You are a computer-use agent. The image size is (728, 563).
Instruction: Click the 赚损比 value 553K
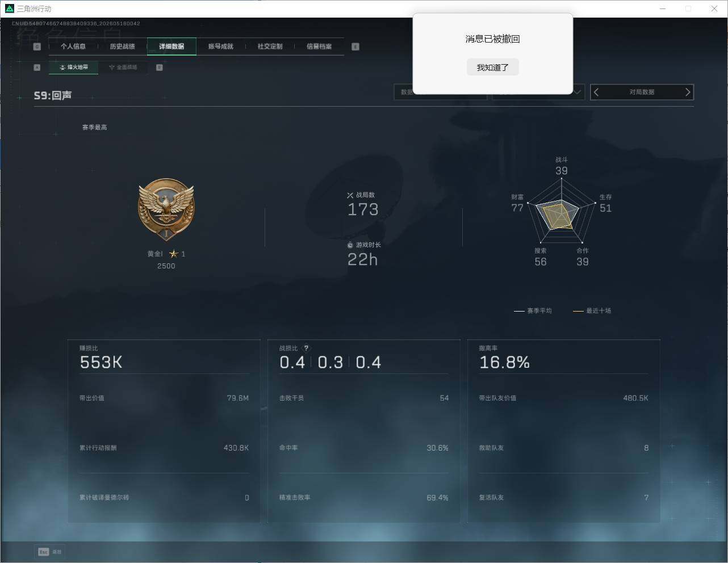tap(101, 363)
